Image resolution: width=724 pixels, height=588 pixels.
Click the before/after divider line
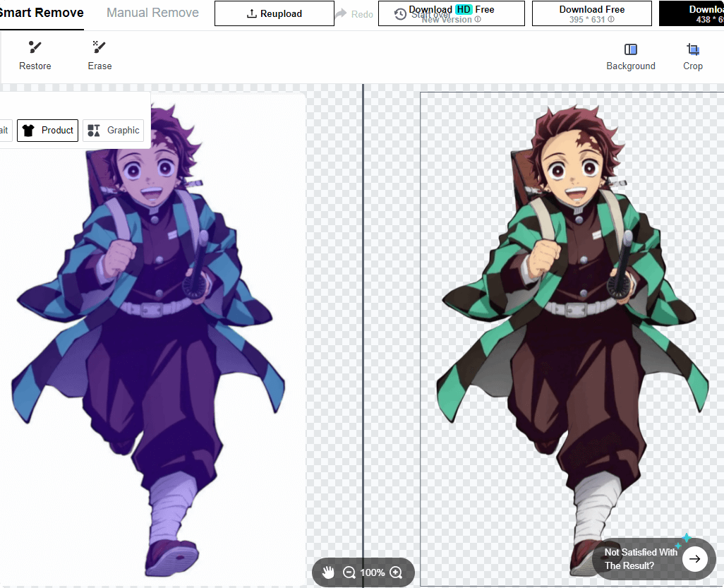363,318
